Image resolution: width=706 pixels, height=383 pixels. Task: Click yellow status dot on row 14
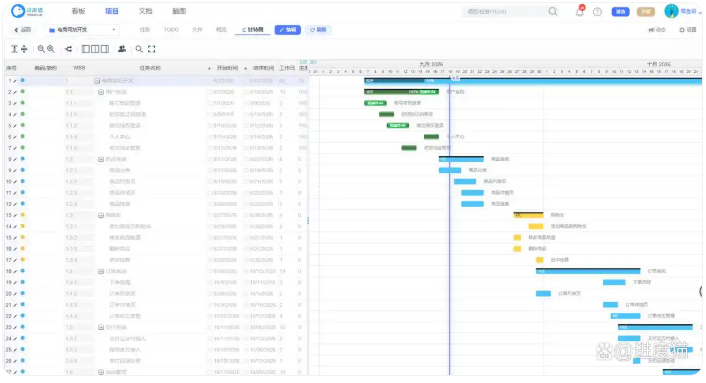(x=23, y=226)
